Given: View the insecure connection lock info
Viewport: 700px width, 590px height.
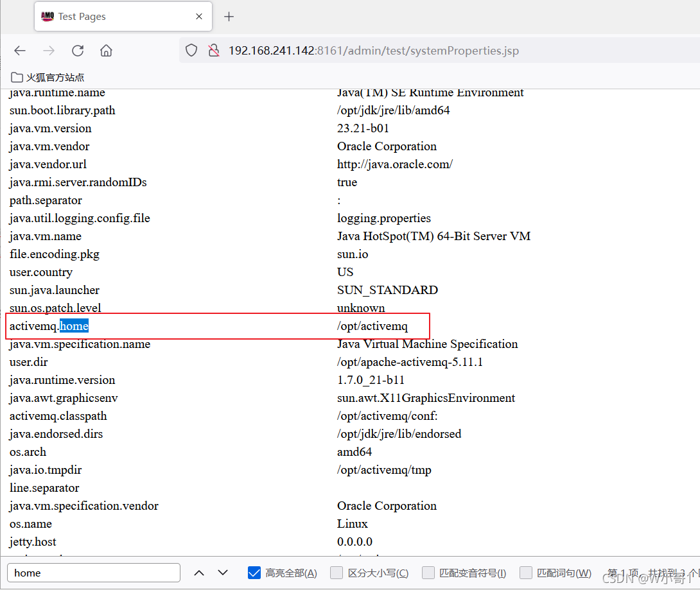Looking at the screenshot, I should (214, 51).
